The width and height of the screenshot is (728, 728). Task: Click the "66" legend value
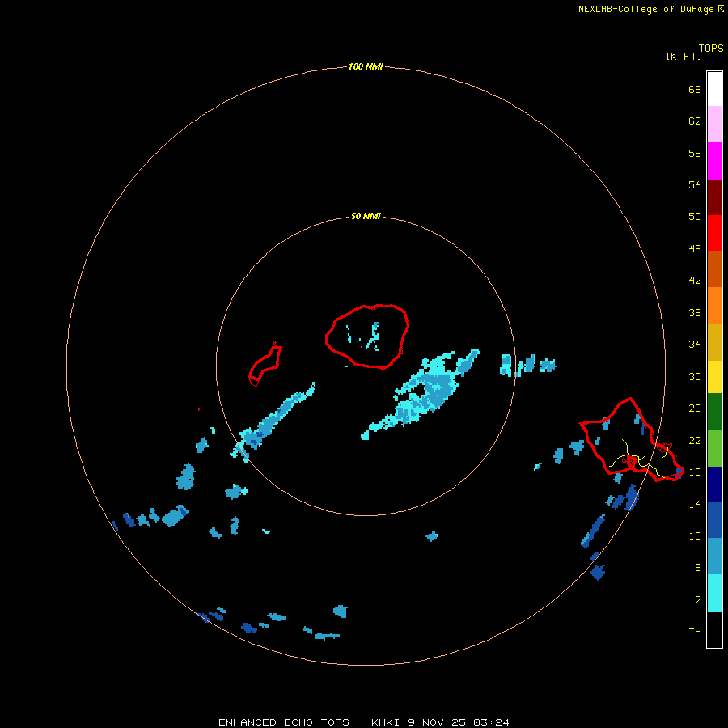pos(695,89)
